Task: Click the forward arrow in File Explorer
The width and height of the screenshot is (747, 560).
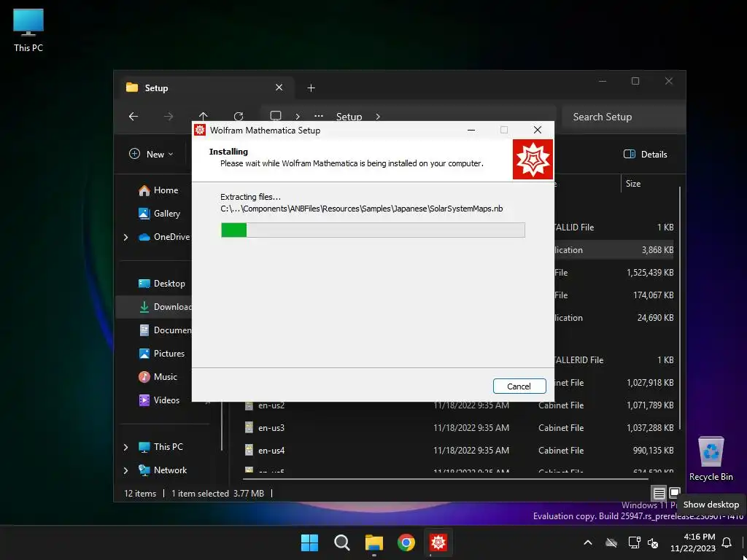Action: pyautogui.click(x=169, y=116)
